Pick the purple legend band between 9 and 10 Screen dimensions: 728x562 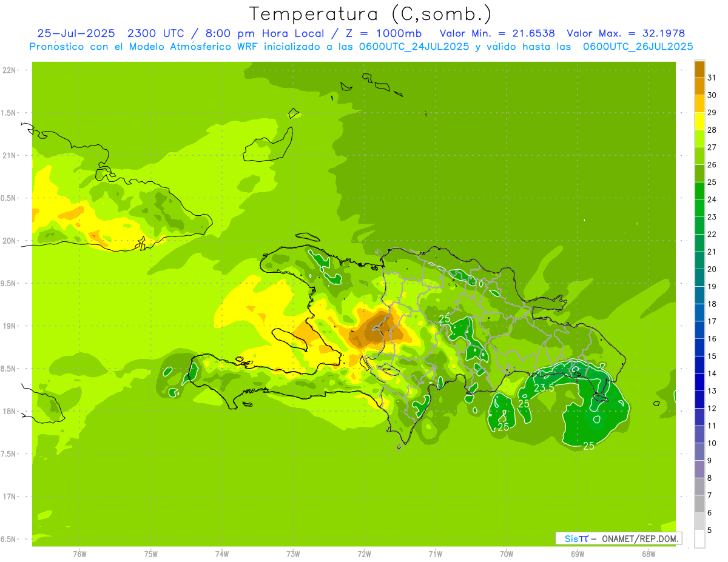(699, 452)
